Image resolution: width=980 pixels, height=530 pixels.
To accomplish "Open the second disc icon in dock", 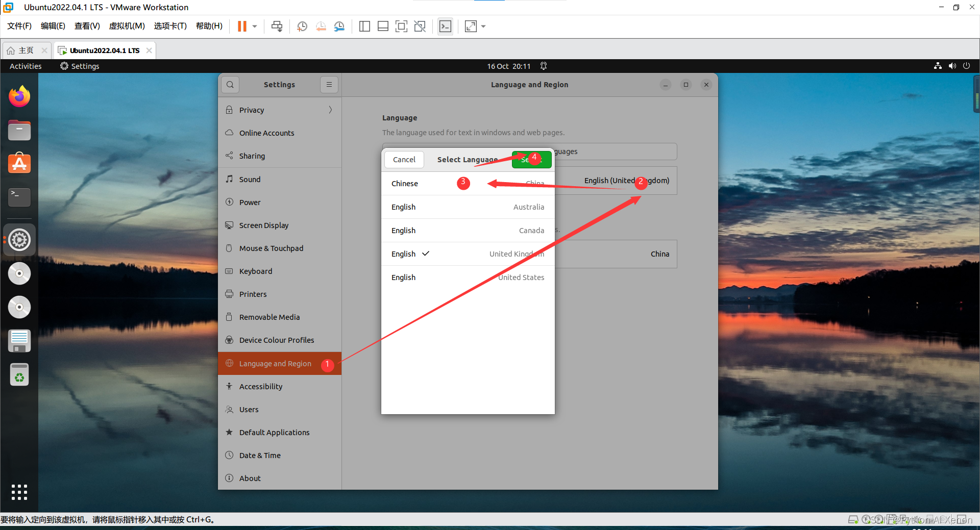I will pyautogui.click(x=19, y=307).
